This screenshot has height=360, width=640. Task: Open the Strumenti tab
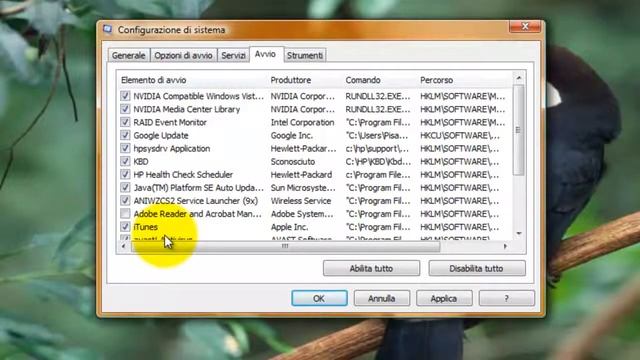(304, 56)
